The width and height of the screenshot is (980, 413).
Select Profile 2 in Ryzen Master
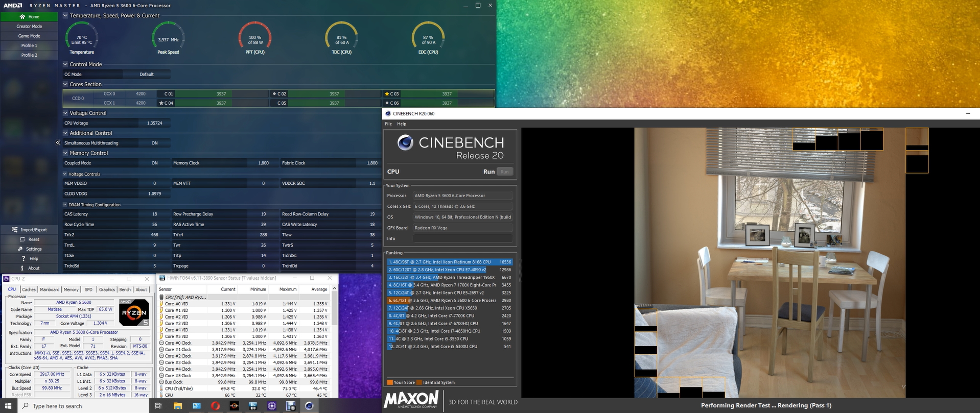(29, 55)
